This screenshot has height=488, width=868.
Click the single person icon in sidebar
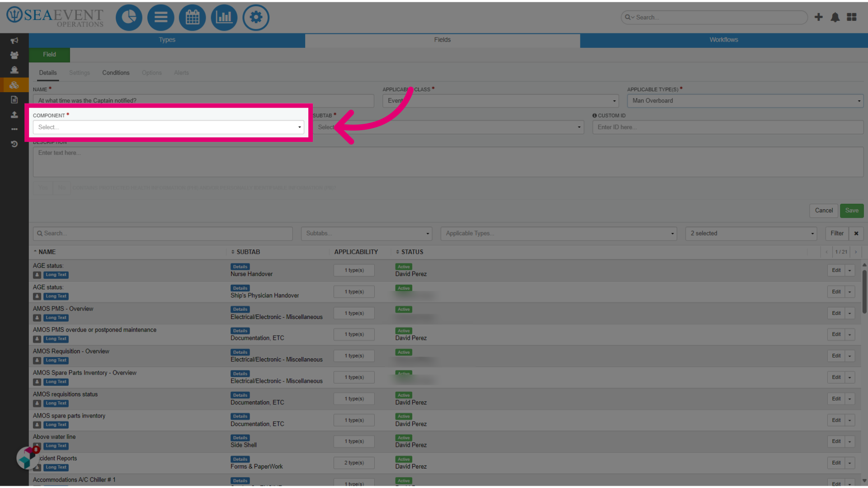(14, 70)
